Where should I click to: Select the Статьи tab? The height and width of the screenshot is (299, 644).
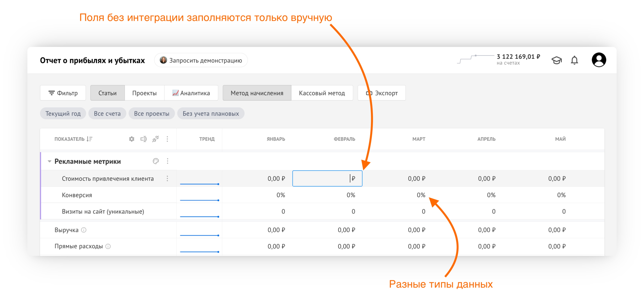pos(108,93)
